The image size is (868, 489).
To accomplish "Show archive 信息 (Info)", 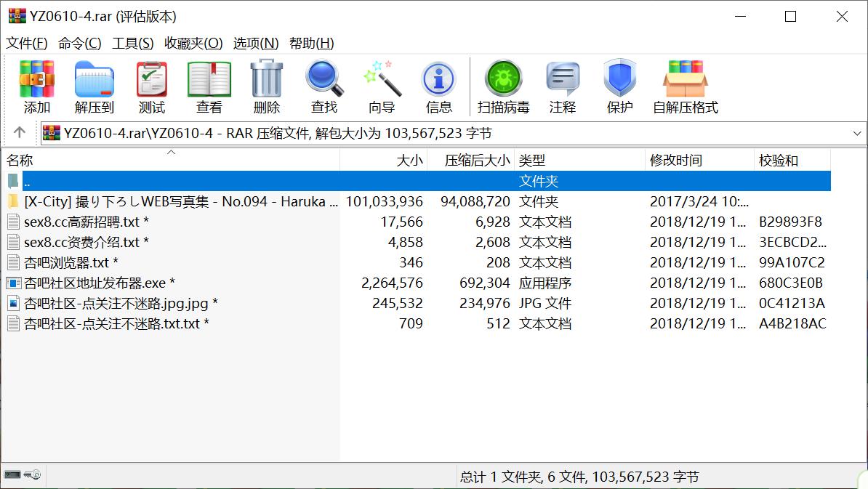I will 439,87.
